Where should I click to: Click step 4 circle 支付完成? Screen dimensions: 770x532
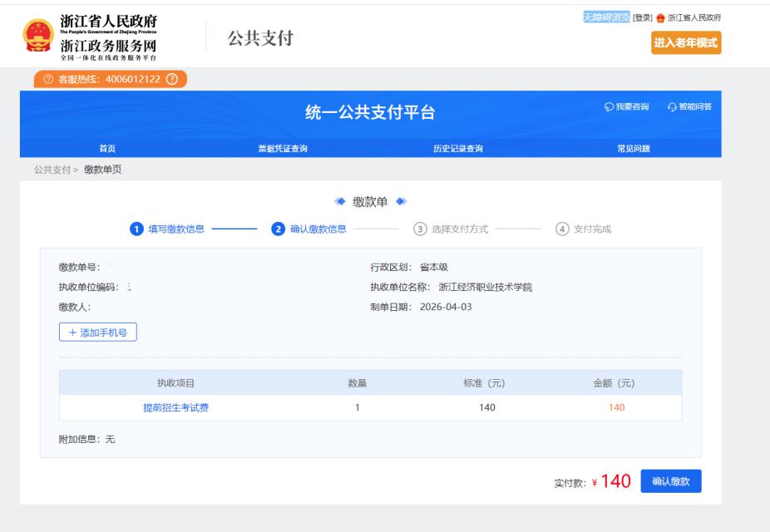(562, 229)
